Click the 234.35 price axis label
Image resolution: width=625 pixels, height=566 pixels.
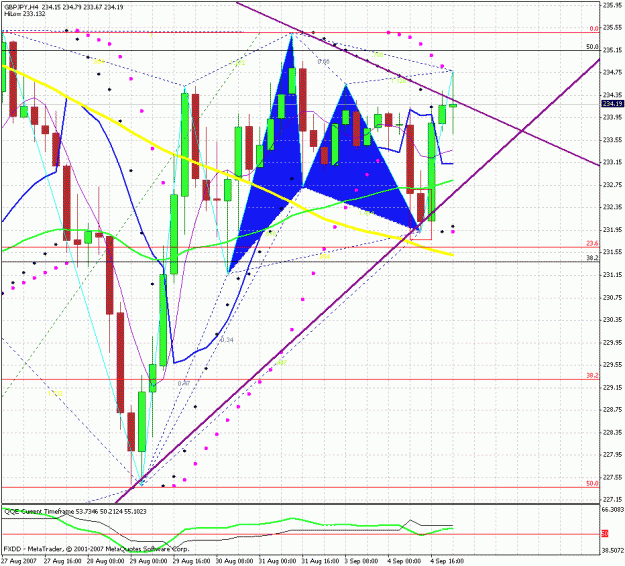[613, 95]
